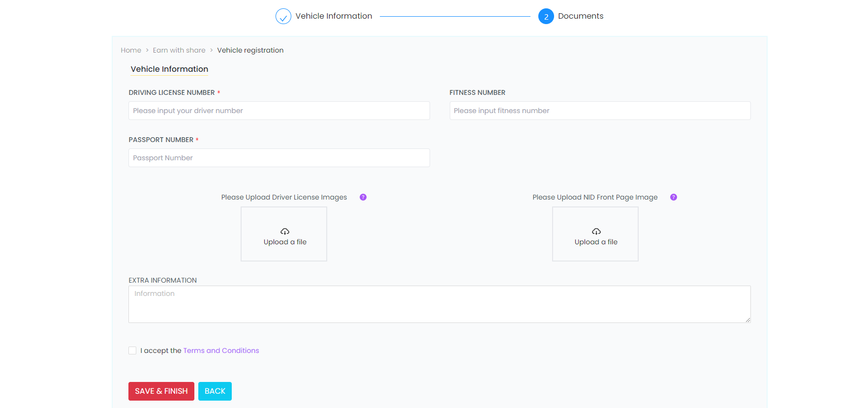868x408 pixels.
Task: Click the NID Front Page upload cloud icon
Action: (x=596, y=232)
